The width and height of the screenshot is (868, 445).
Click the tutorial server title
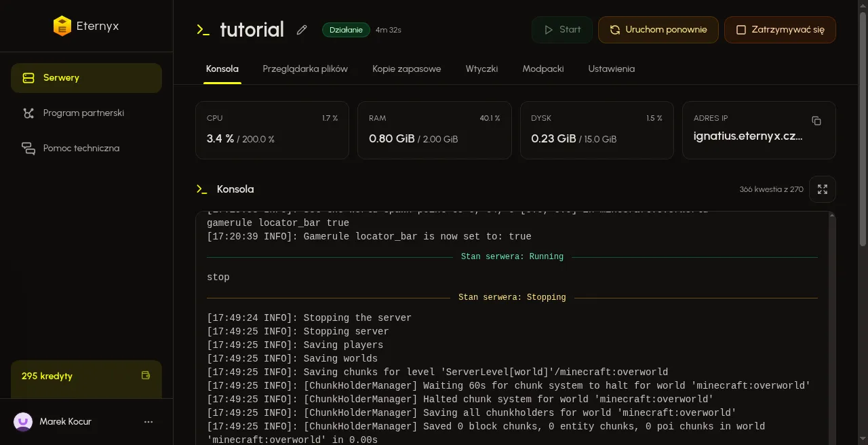coord(252,30)
